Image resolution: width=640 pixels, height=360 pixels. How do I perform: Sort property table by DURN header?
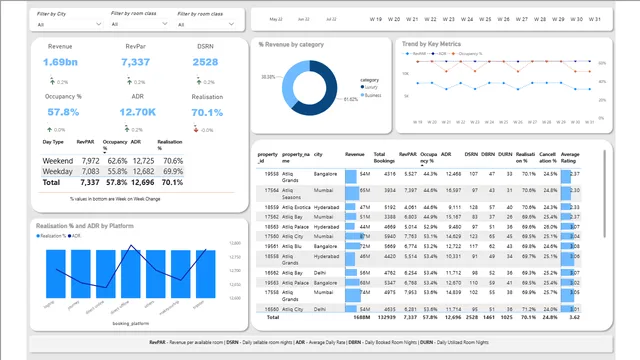click(505, 154)
